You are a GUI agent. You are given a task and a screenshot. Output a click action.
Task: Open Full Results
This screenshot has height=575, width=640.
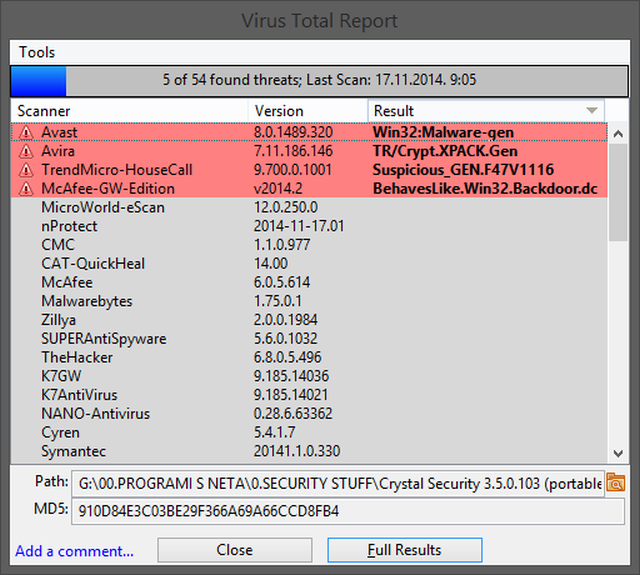pos(404,550)
